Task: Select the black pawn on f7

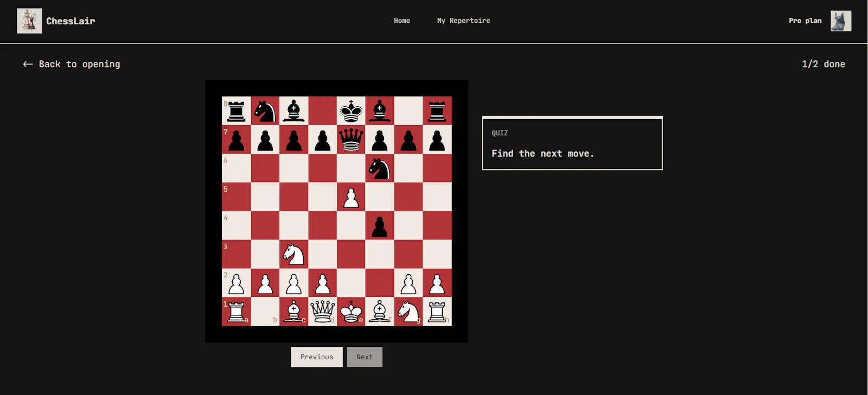Action: tap(380, 140)
